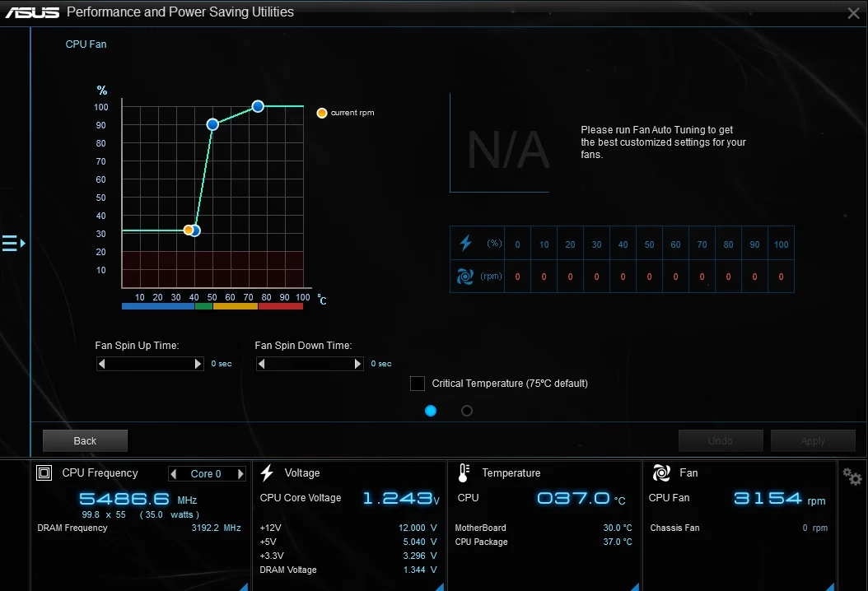
Task: Select the first page indicator dot
Action: tap(430, 410)
